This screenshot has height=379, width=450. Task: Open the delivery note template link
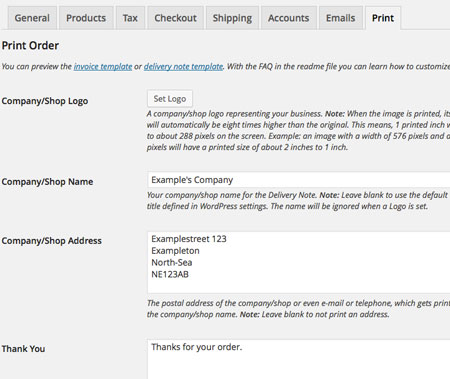point(183,67)
